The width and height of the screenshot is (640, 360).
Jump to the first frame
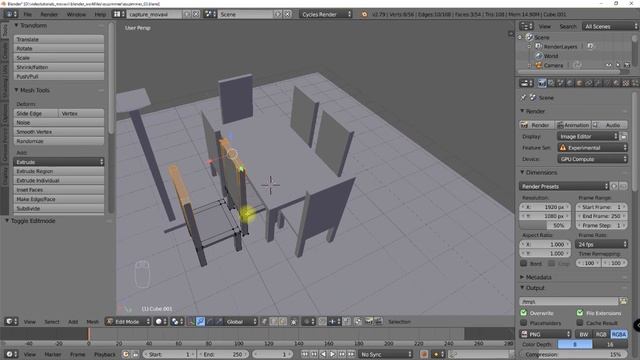305,354
